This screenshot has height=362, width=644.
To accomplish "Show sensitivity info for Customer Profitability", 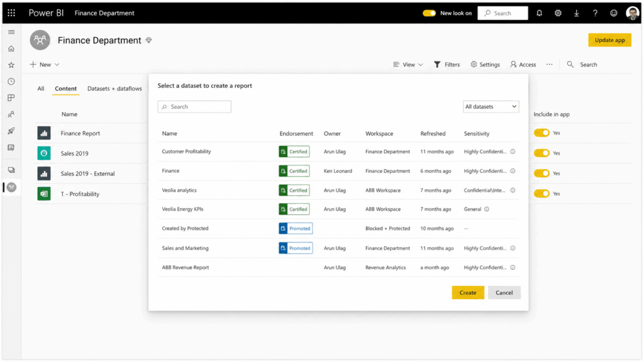I will point(513,151).
